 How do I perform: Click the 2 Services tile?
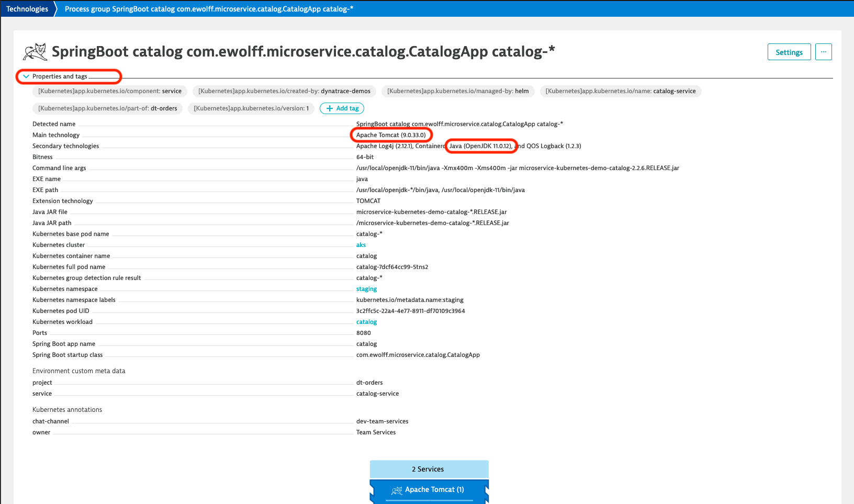[x=429, y=469]
